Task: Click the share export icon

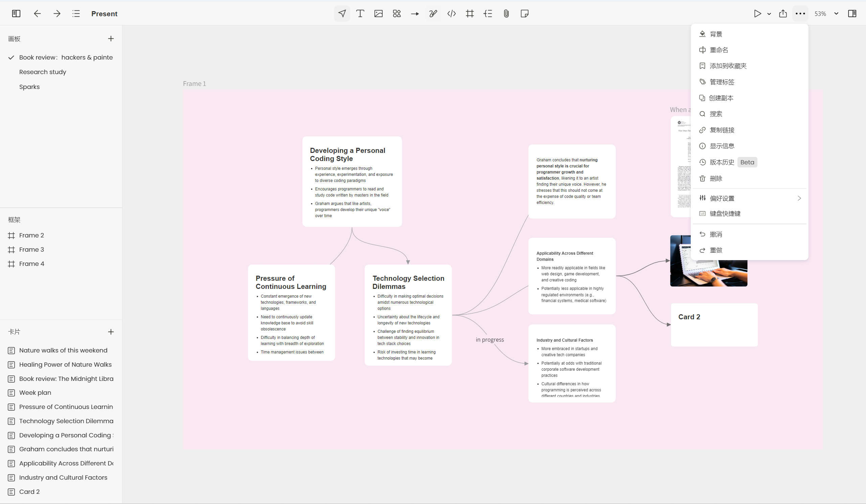Action: (x=783, y=14)
